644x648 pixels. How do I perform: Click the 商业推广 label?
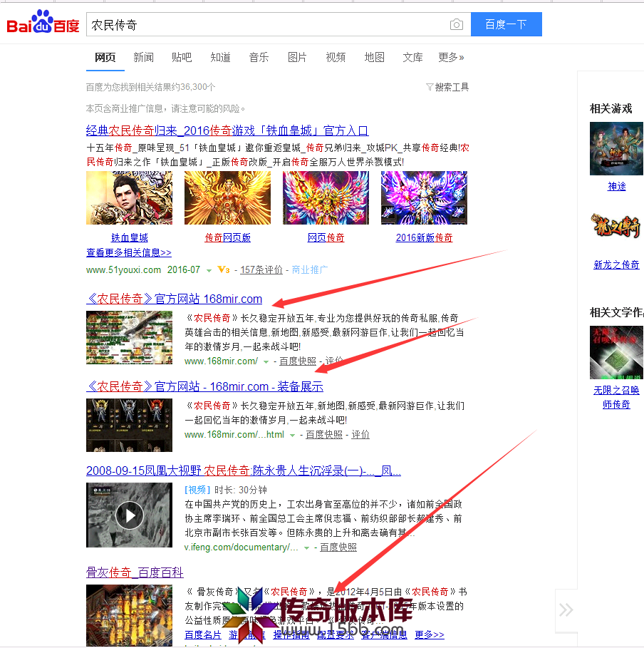[x=310, y=270]
